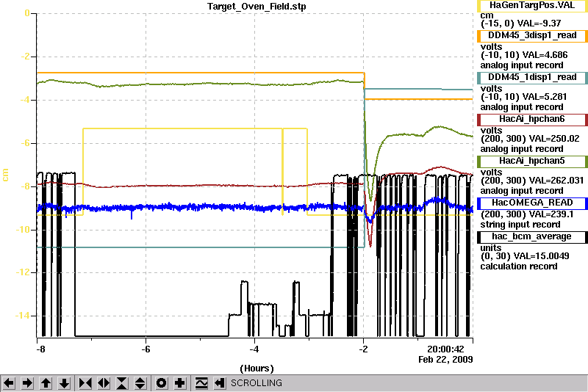This screenshot has height=392, width=588.
Task: Select the HacOMEGA_READ curve label
Action: pos(532,203)
